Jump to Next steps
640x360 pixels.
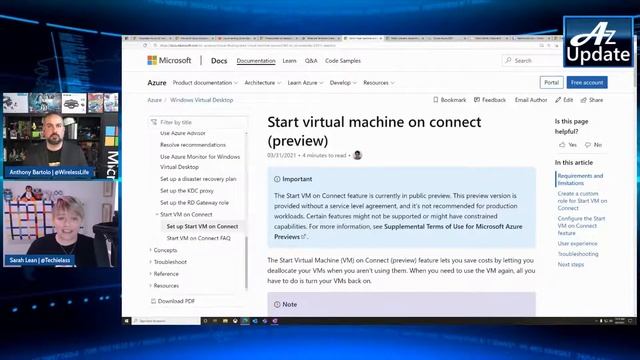point(571,264)
